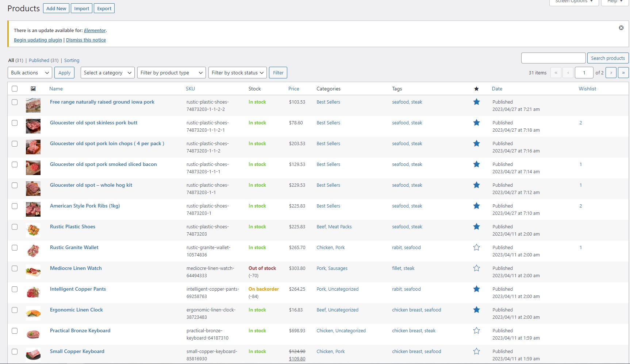Screen dimensions: 630x364
Task: Expand the Select a category dropdown
Action: (x=107, y=73)
